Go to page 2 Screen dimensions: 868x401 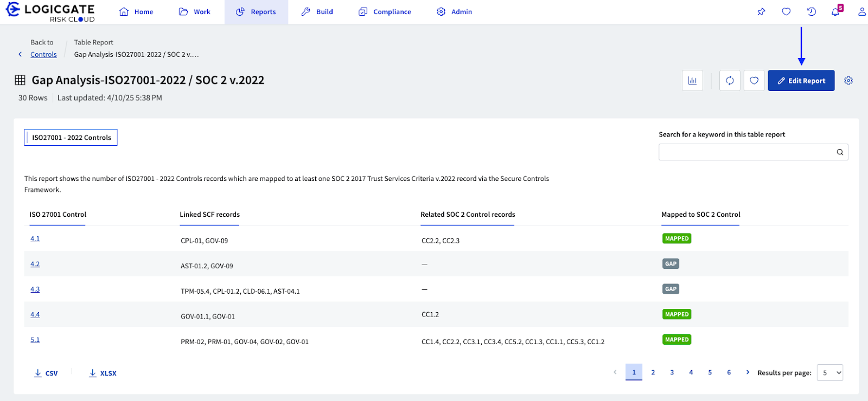653,372
